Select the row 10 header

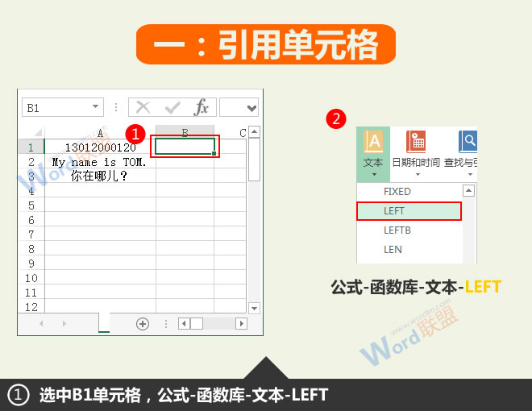click(x=31, y=278)
